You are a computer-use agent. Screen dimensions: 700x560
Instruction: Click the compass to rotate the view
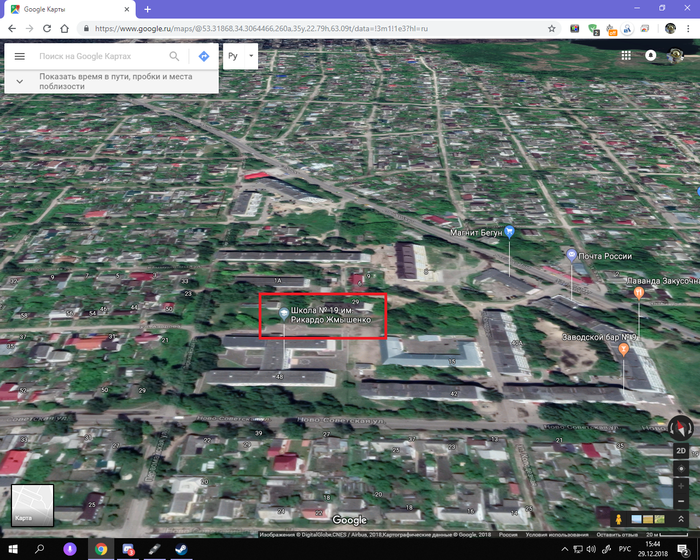pos(680,428)
